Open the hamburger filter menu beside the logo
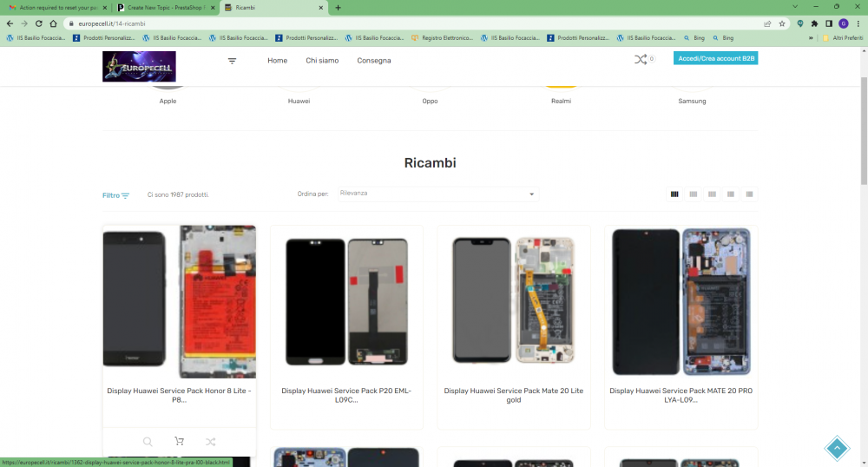The width and height of the screenshot is (868, 467). pyautogui.click(x=232, y=61)
